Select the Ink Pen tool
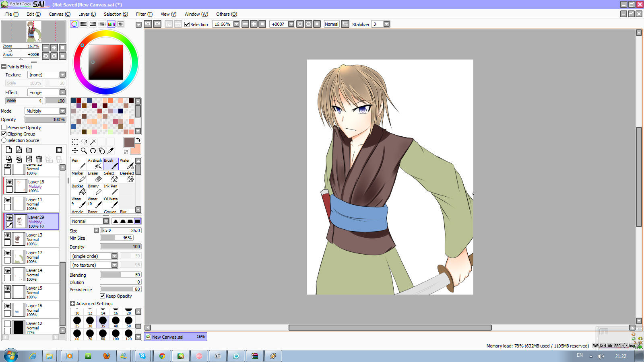This screenshot has height=362, width=644. 111,189
